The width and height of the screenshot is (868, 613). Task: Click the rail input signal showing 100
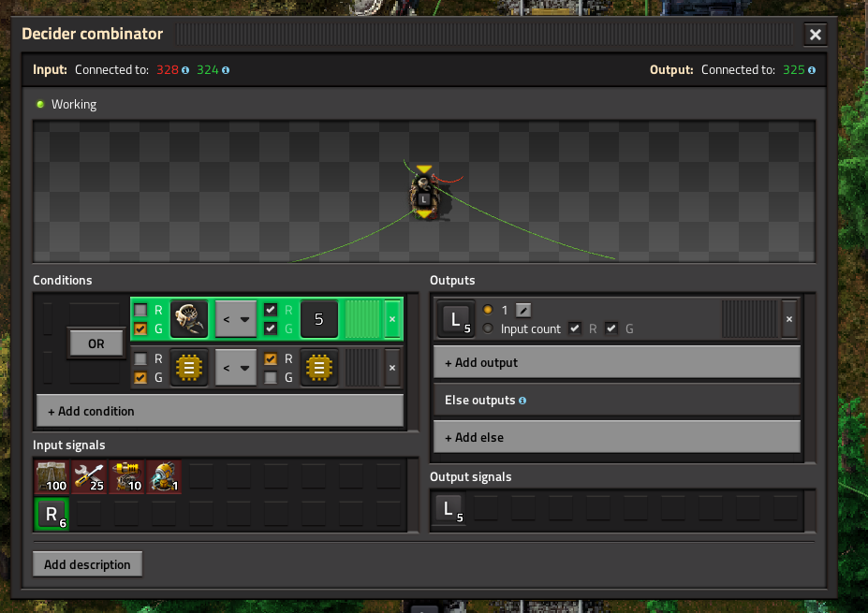51,477
